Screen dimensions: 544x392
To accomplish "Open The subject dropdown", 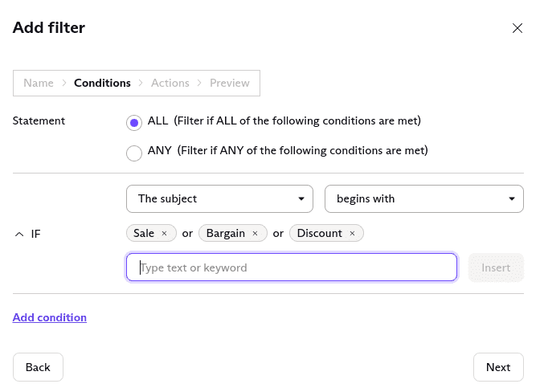I will coord(219,198).
